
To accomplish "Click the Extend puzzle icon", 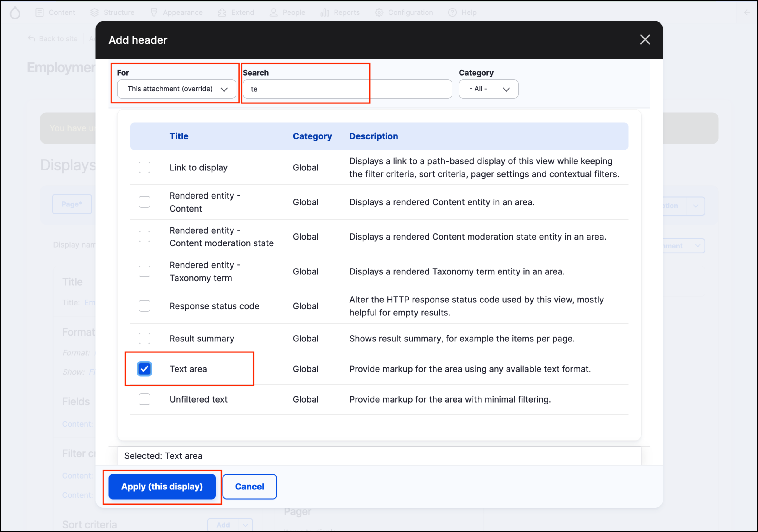I will pyautogui.click(x=222, y=12).
